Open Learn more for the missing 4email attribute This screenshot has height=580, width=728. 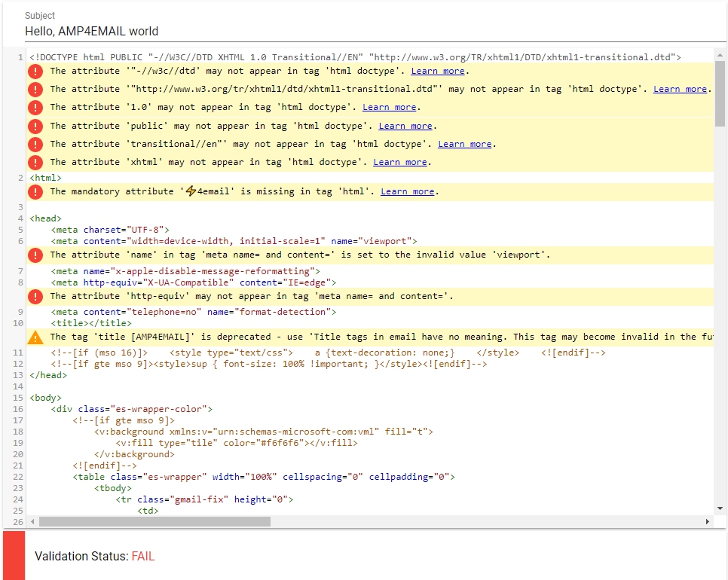pyautogui.click(x=407, y=191)
